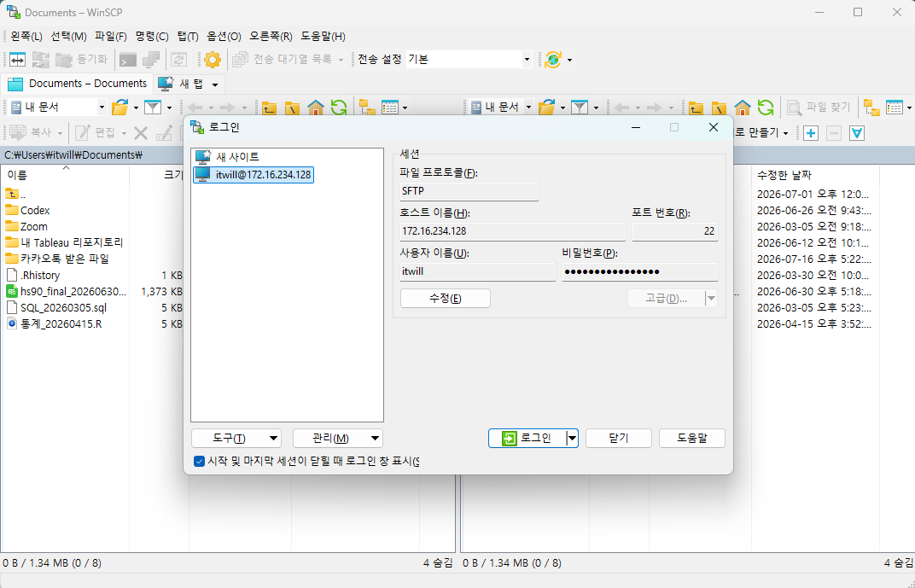Image resolution: width=915 pixels, height=588 pixels.
Task: Open the 명령(C) menu
Action: click(x=152, y=36)
